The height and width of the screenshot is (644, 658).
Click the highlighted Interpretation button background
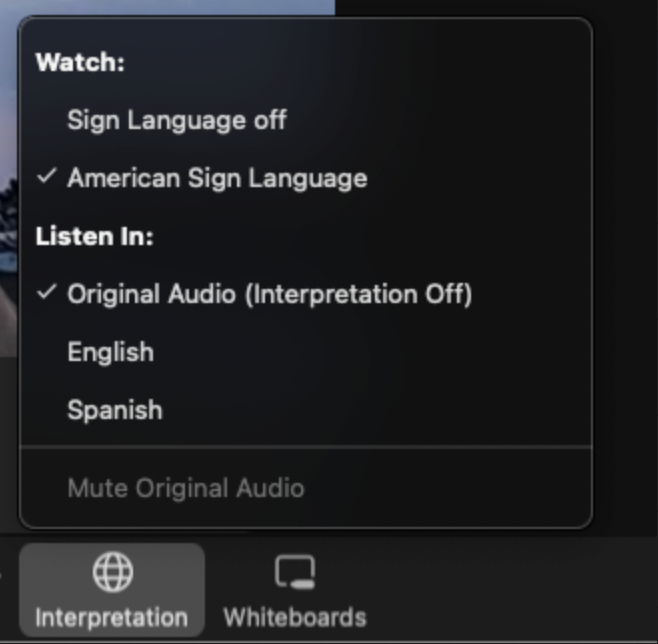click(112, 589)
